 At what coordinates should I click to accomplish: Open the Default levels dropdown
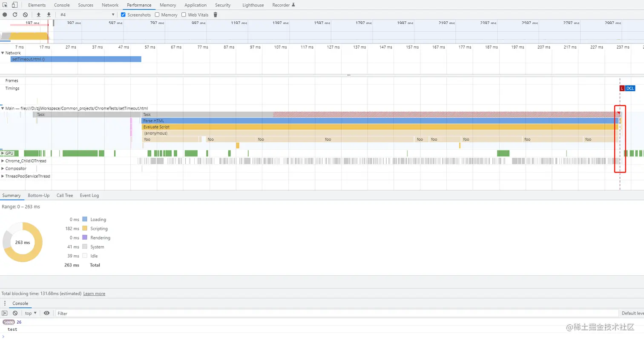(632, 313)
